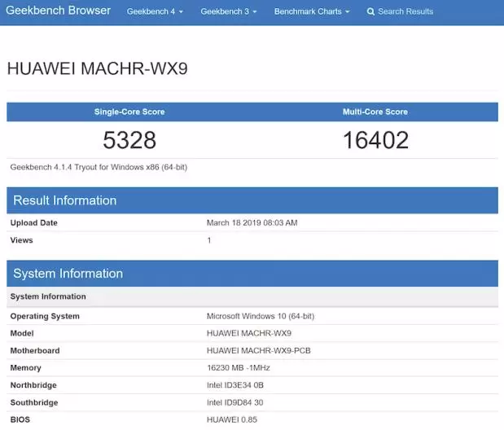The image size is (504, 430).
Task: Select the single-core score 5328
Action: click(x=129, y=140)
